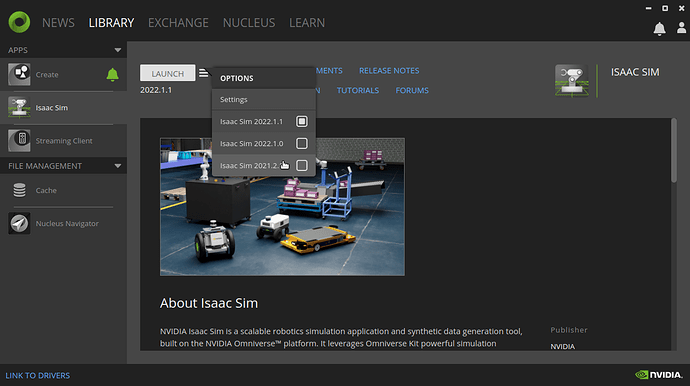
Task: Click the Omniverse green logo icon
Action: (19, 22)
